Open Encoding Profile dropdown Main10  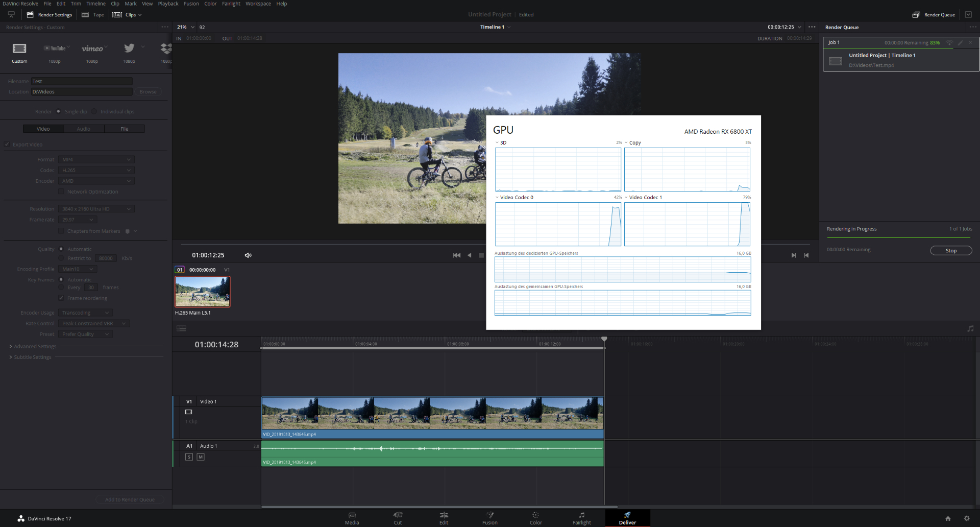click(x=77, y=269)
